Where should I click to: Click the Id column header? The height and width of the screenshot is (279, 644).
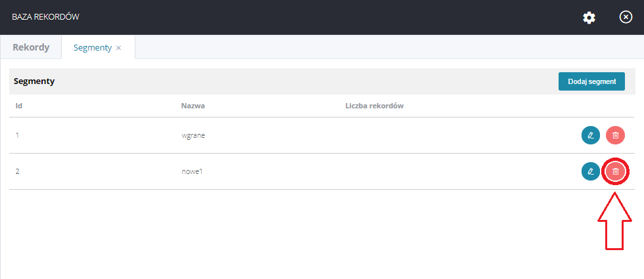pos(18,106)
